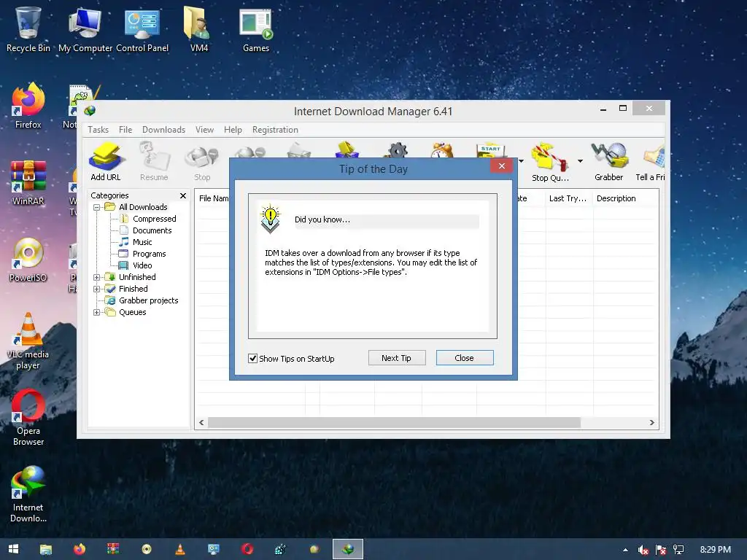Click the Firefox taskbar icon
The width and height of the screenshot is (747, 560).
(80, 549)
